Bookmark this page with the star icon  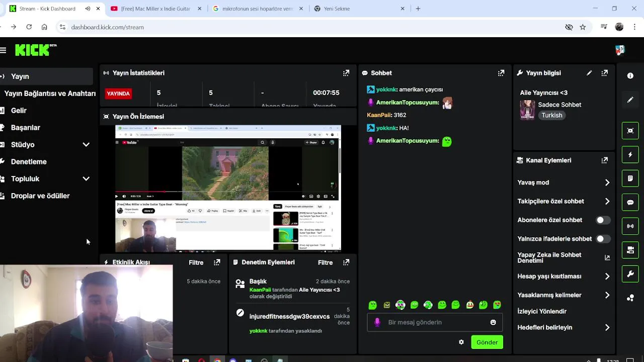tap(583, 27)
